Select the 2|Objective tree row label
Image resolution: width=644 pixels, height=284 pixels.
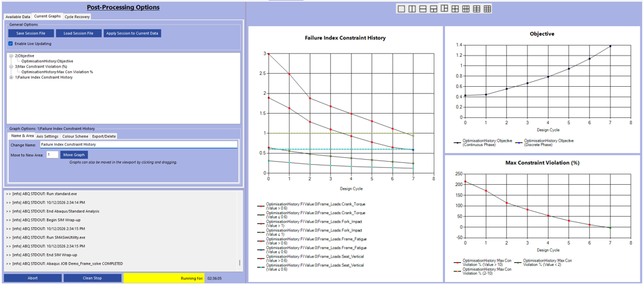click(24, 56)
